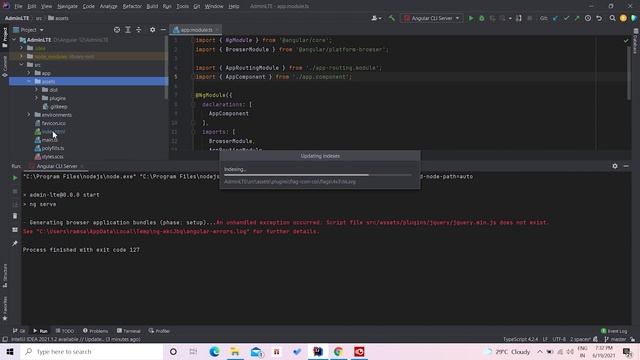Collapse the AdminLTE root folder
Screen dimensions: 640x360
pos(14,40)
